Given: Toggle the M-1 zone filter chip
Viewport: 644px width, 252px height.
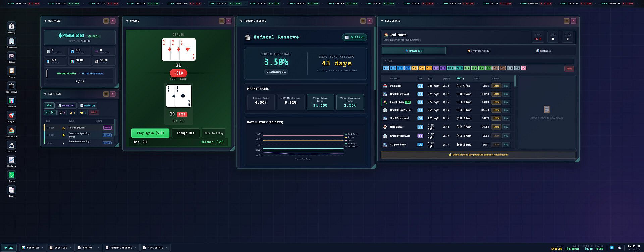Looking at the screenshot, I should (x=414, y=68).
